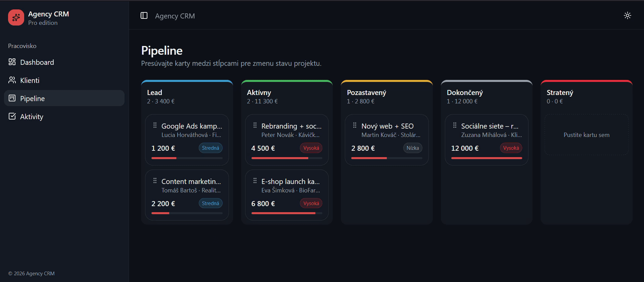Click Stredná badge on Google Ads card
The image size is (644, 282).
coord(211,148)
